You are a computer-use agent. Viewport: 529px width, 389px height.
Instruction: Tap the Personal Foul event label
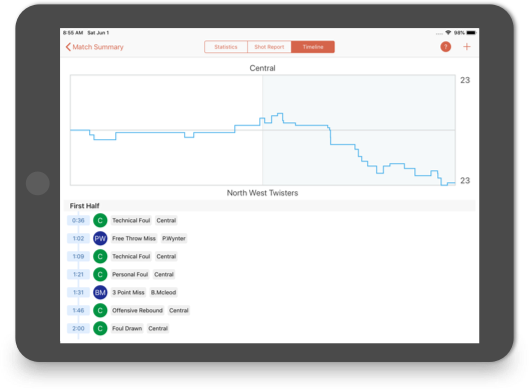point(130,275)
